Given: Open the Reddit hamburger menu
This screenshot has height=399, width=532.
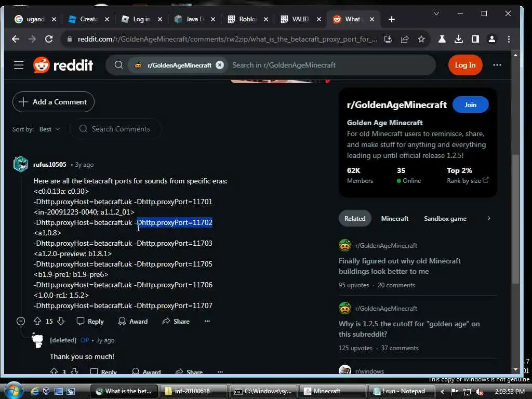Looking at the screenshot, I should 19,65.
